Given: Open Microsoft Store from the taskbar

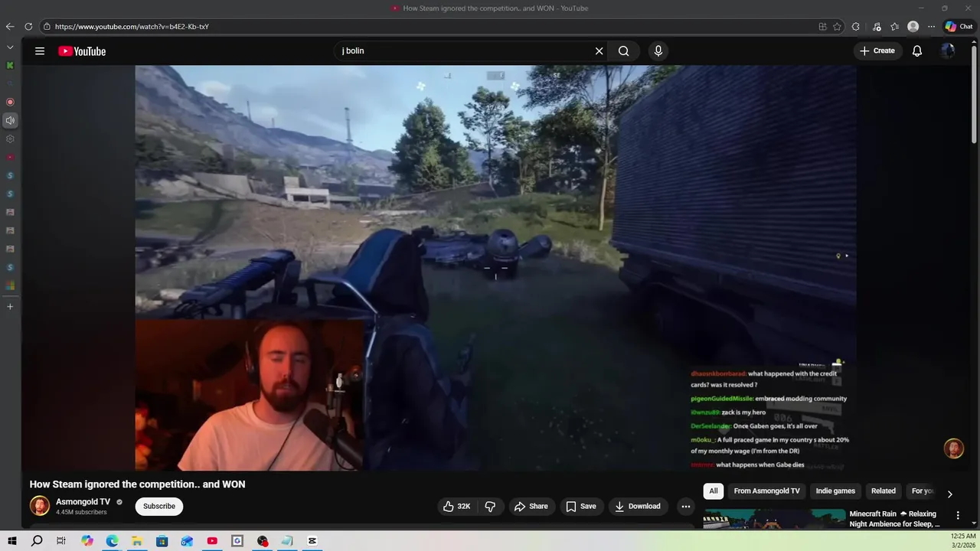Looking at the screenshot, I should coord(162,541).
